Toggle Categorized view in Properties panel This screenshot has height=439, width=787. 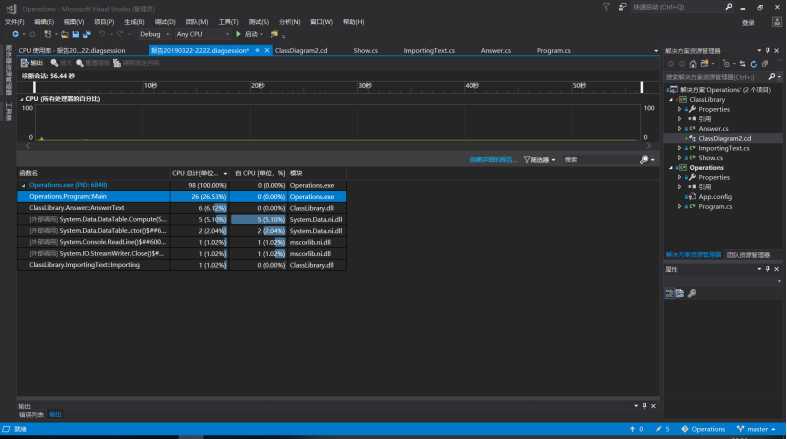click(670, 294)
